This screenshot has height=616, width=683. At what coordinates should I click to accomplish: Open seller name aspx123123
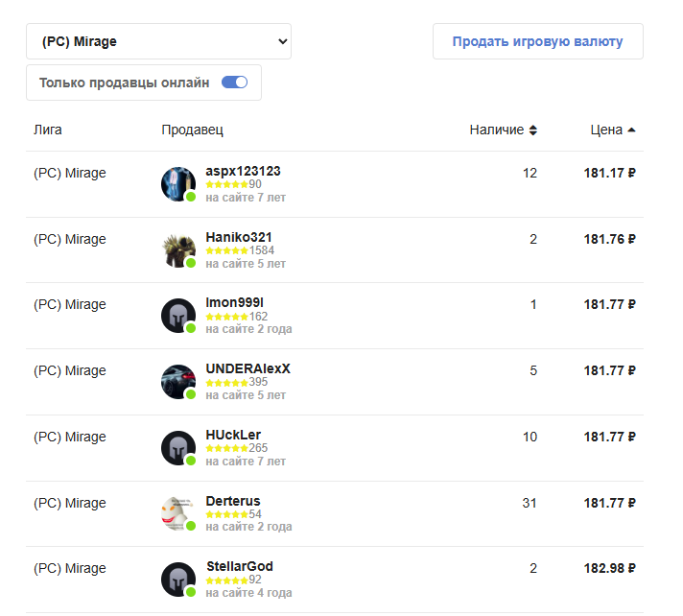pos(243,171)
